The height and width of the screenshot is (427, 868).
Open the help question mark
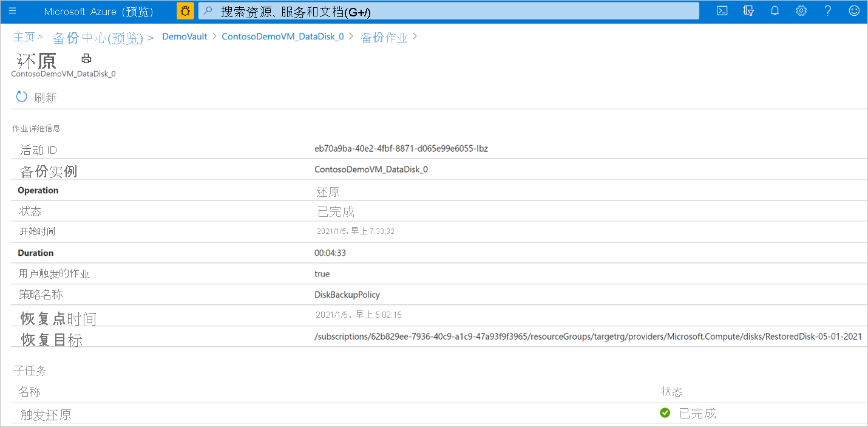click(828, 11)
